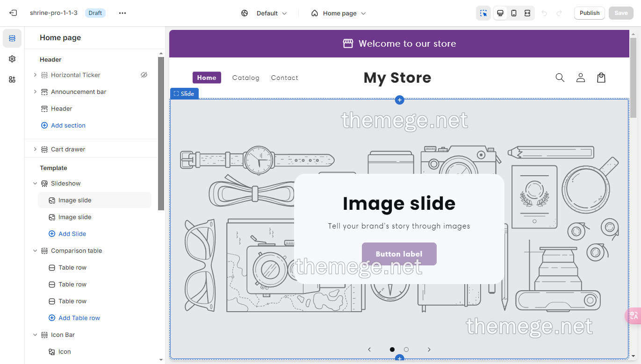Go to previous slide with left arrow
Screen dimensions: 641x364
coord(369,350)
